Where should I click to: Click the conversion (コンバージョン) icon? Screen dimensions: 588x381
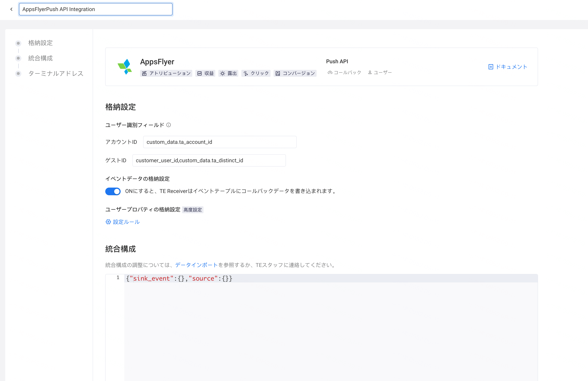[278, 73]
